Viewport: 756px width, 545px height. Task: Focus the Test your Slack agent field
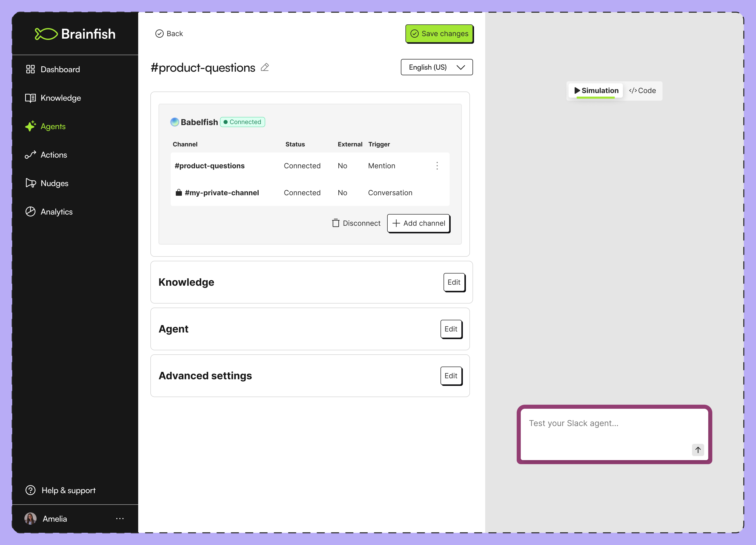point(607,430)
